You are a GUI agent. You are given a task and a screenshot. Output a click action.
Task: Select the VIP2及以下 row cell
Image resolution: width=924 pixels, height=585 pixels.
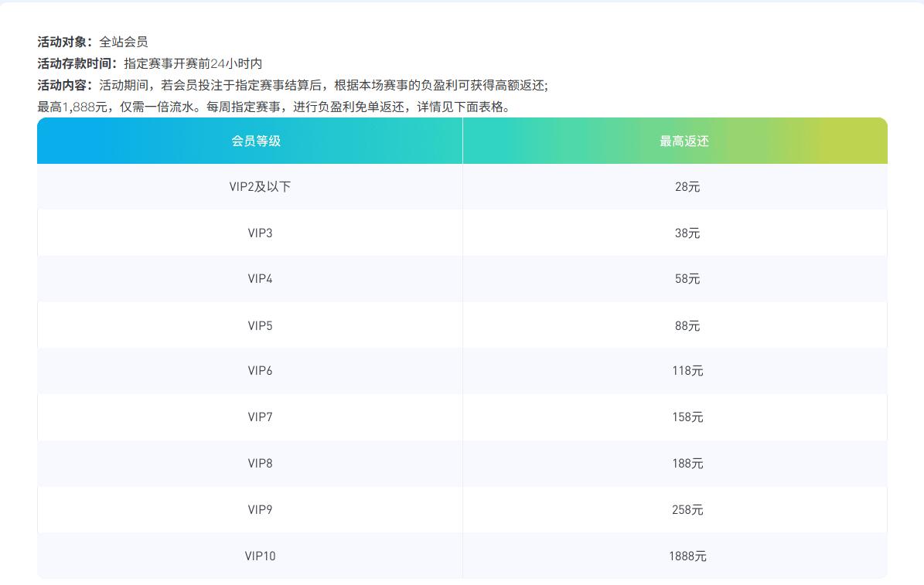click(260, 187)
